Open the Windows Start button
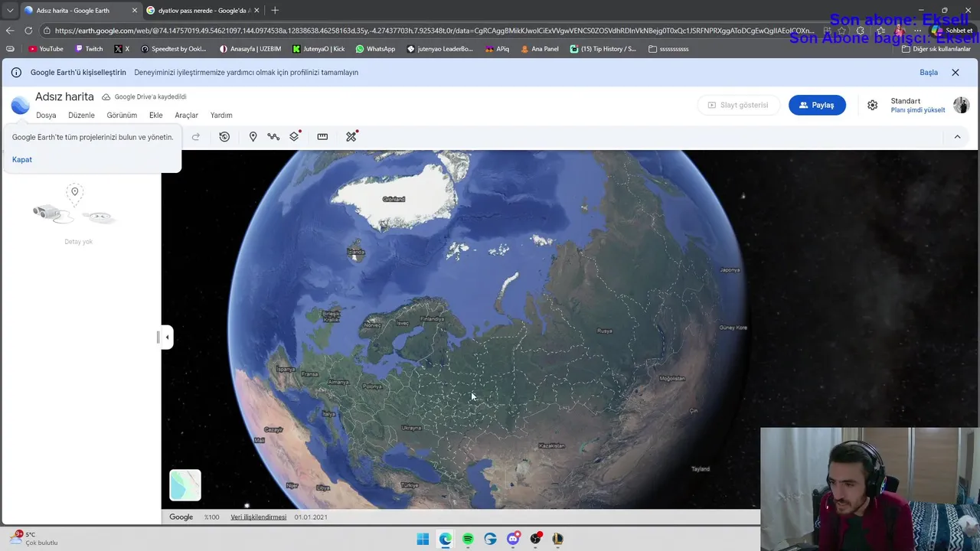This screenshot has width=980, height=551. click(423, 539)
